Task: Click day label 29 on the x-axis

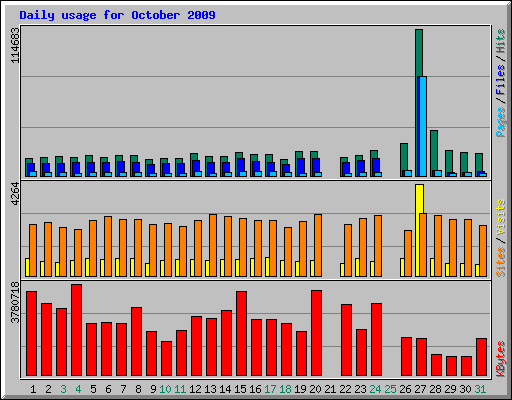Action: click(x=450, y=389)
